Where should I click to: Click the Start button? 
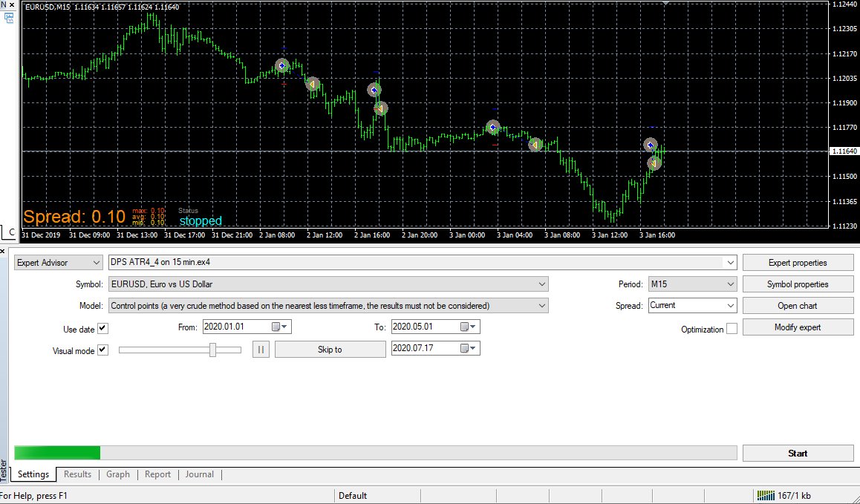tap(798, 454)
